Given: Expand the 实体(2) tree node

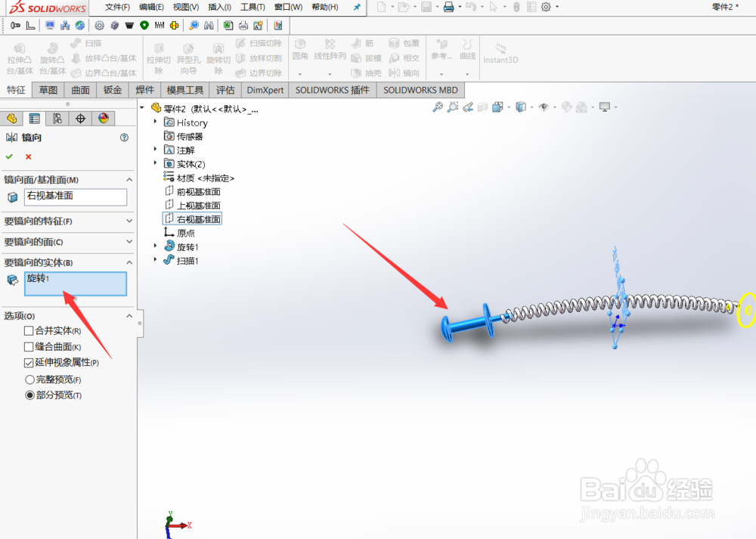Looking at the screenshot, I should click(155, 163).
